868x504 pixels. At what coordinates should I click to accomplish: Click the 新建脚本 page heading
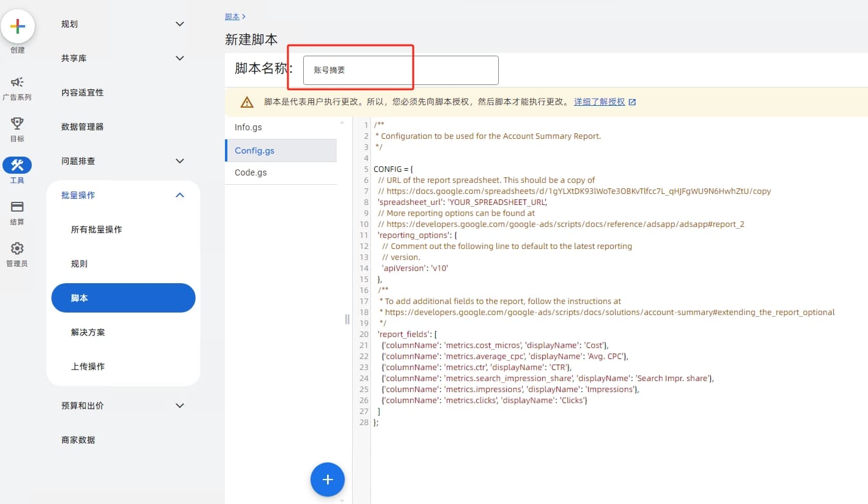tap(251, 39)
